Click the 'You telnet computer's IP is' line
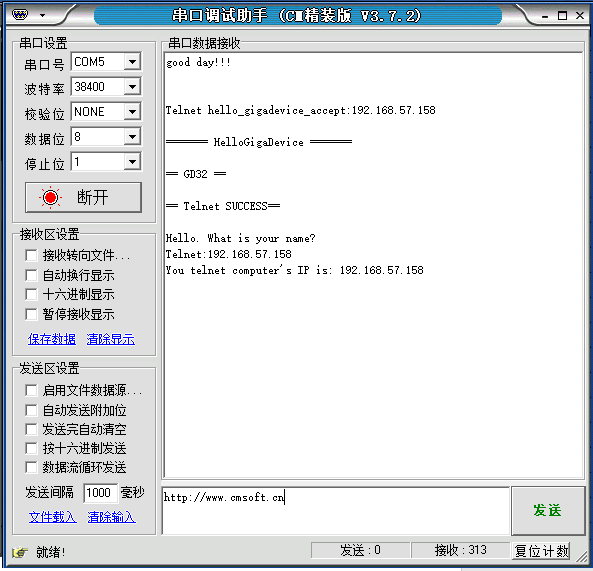Image resolution: width=593 pixels, height=571 pixels. (x=295, y=270)
